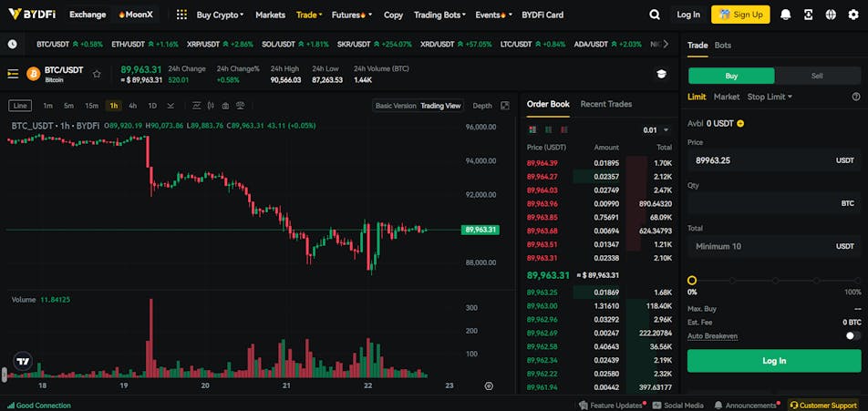This screenshot has width=868, height=411.
Task: Click the search magnifier icon
Action: (655, 15)
